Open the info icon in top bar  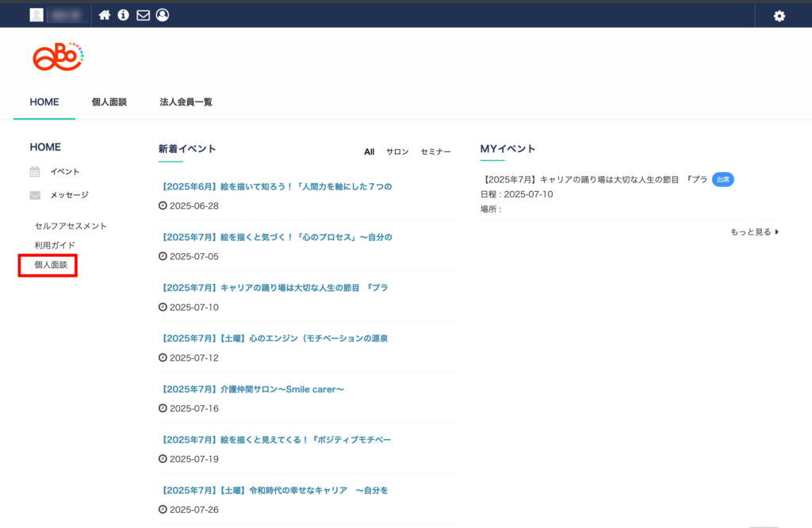[124, 15]
